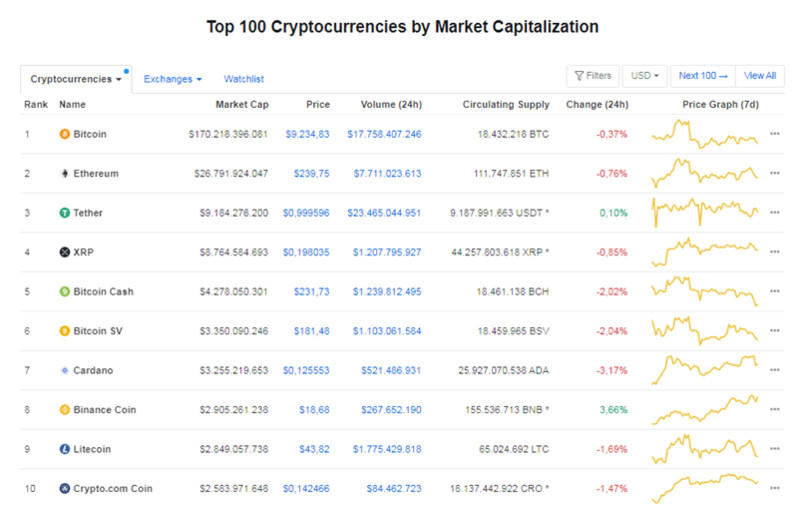Switch to the Watchlist tab
Viewport: 798px width, 505px height.
click(244, 78)
